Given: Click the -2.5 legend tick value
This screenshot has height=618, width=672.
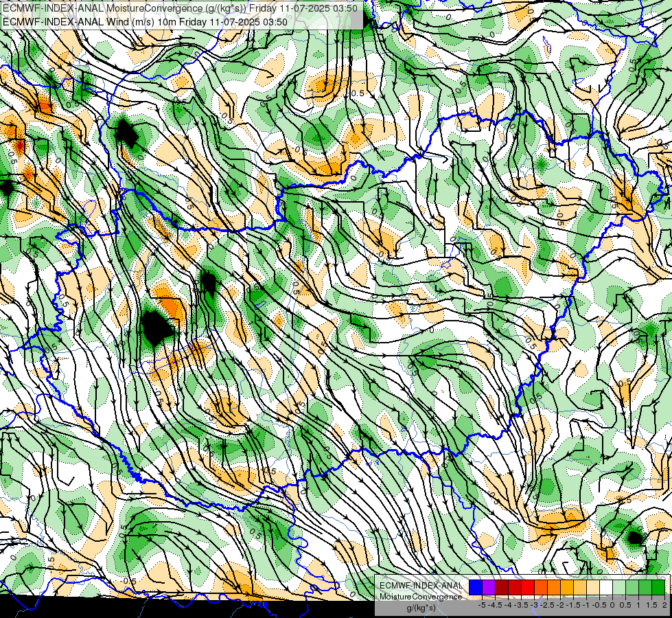Looking at the screenshot, I should (547, 605).
